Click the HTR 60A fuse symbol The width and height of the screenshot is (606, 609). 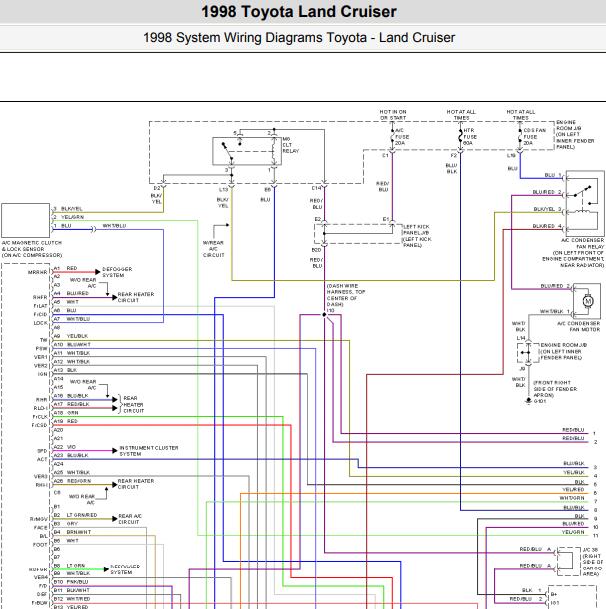[x=460, y=137]
